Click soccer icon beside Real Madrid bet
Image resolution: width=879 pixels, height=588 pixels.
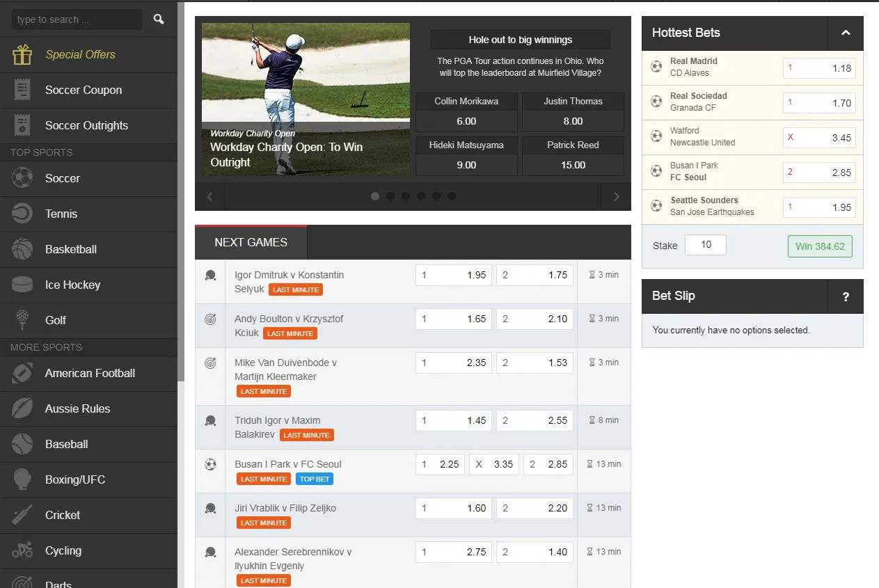point(656,67)
